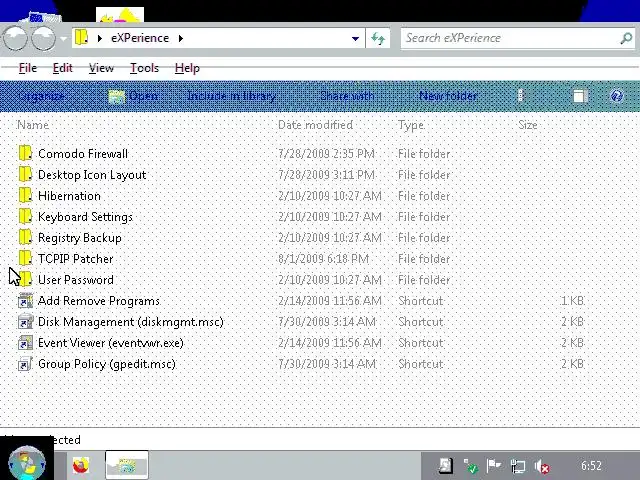Click the muted volume speaker icon
The image size is (640, 480).
(542, 466)
